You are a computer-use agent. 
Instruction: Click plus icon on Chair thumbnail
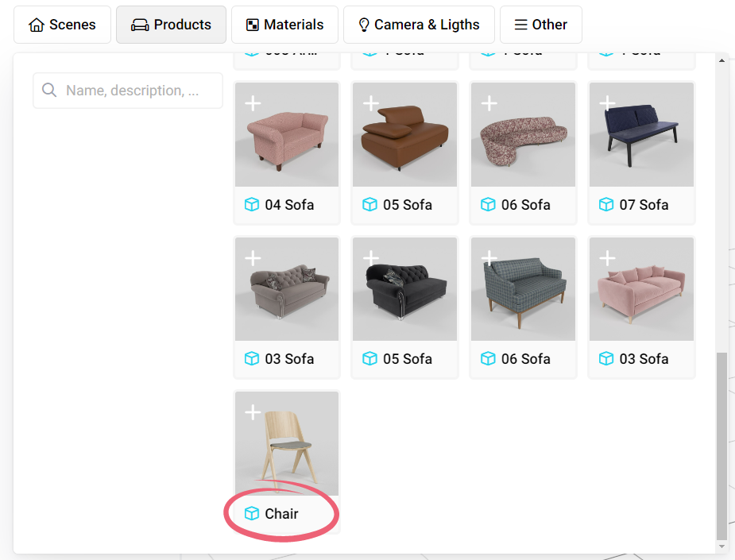click(253, 412)
